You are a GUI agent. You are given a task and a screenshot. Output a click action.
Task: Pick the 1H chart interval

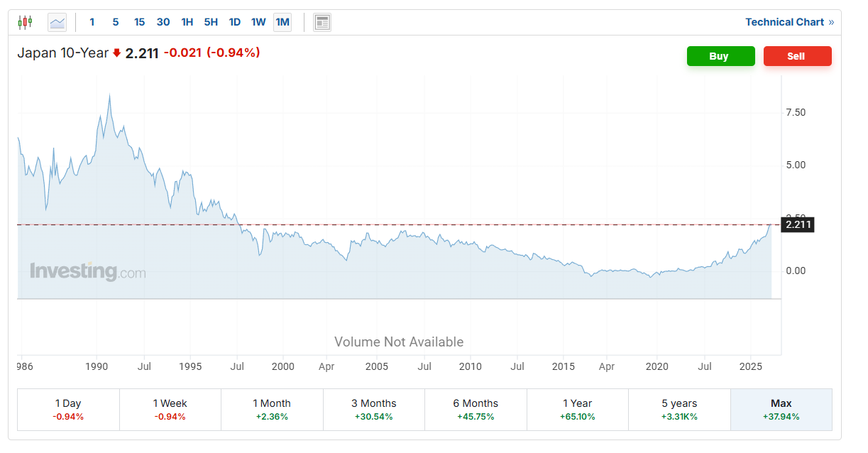187,22
